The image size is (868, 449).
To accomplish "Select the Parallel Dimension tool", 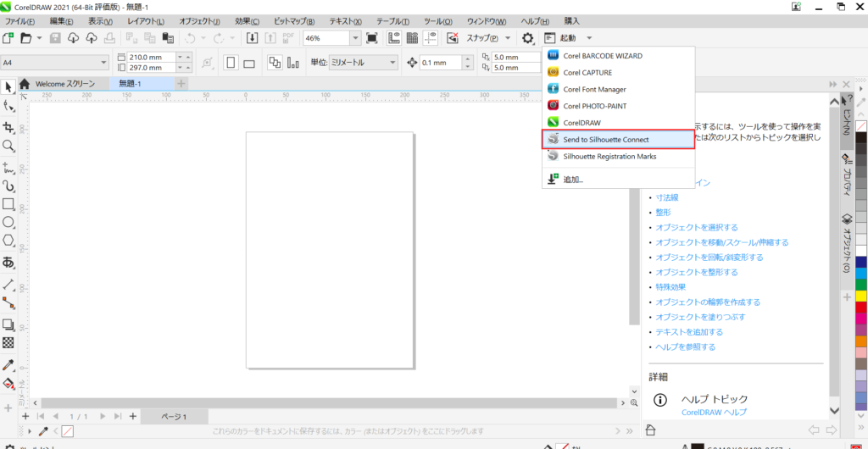I will coord(8,284).
